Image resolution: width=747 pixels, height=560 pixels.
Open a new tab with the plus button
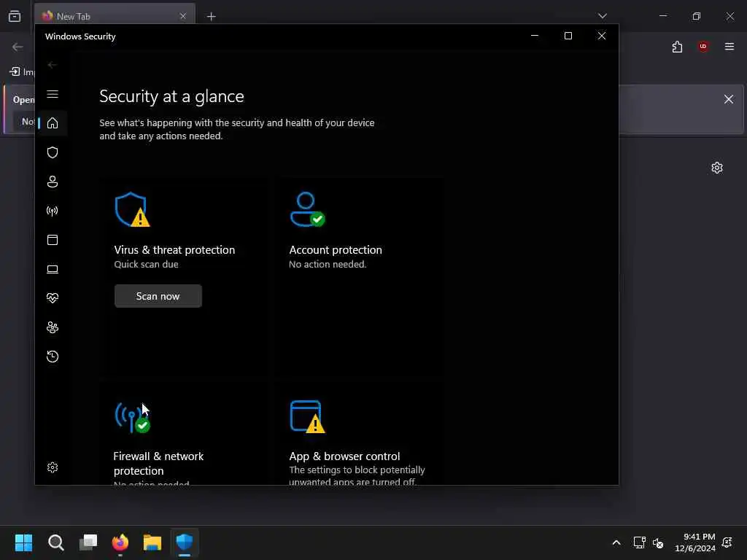click(x=212, y=17)
